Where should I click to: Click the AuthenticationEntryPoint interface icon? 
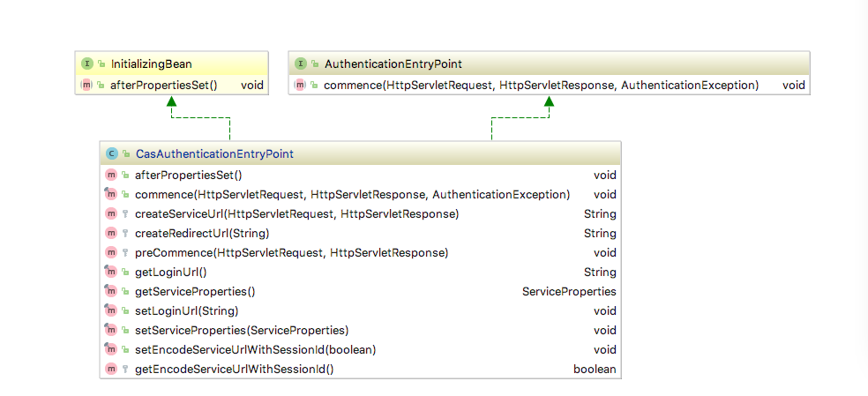coord(301,64)
